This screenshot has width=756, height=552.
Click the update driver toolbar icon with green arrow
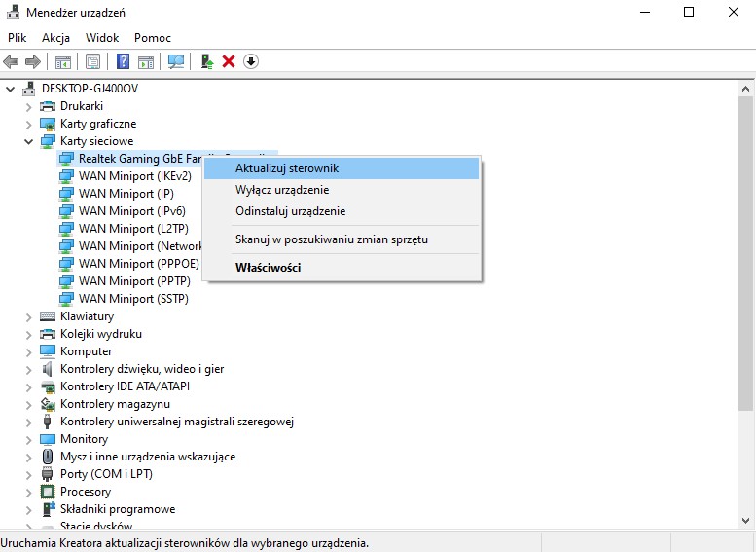(x=206, y=61)
